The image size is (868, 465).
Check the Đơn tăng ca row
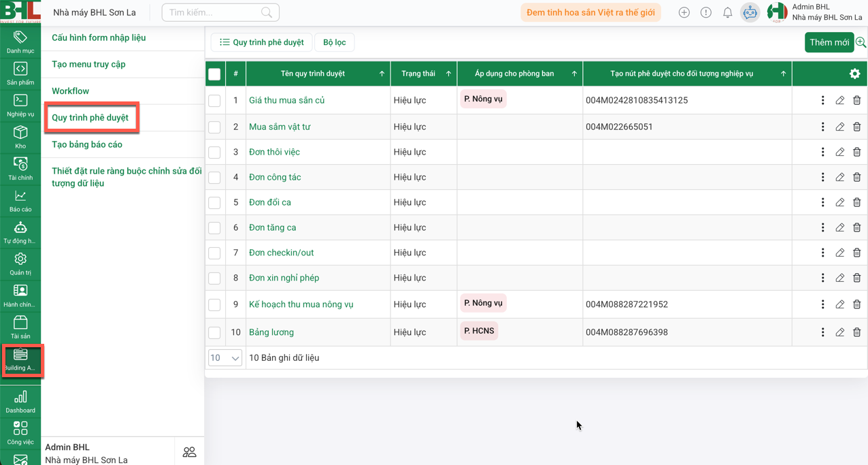click(x=214, y=228)
